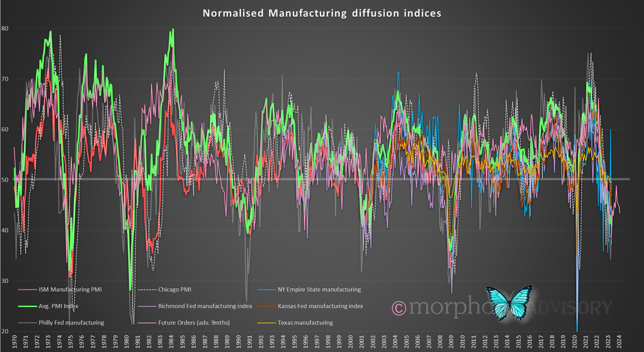
Task: Click the y-axis label 50
Action: tap(5, 180)
